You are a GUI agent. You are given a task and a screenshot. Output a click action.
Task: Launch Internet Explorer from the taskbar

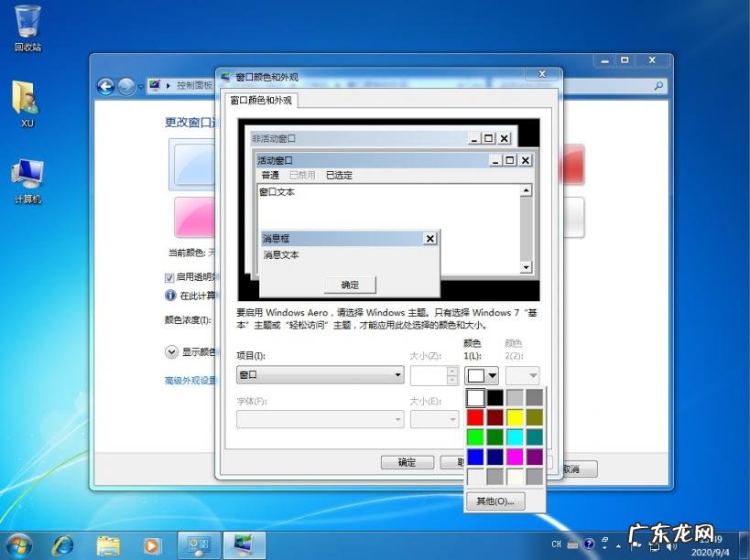(64, 545)
